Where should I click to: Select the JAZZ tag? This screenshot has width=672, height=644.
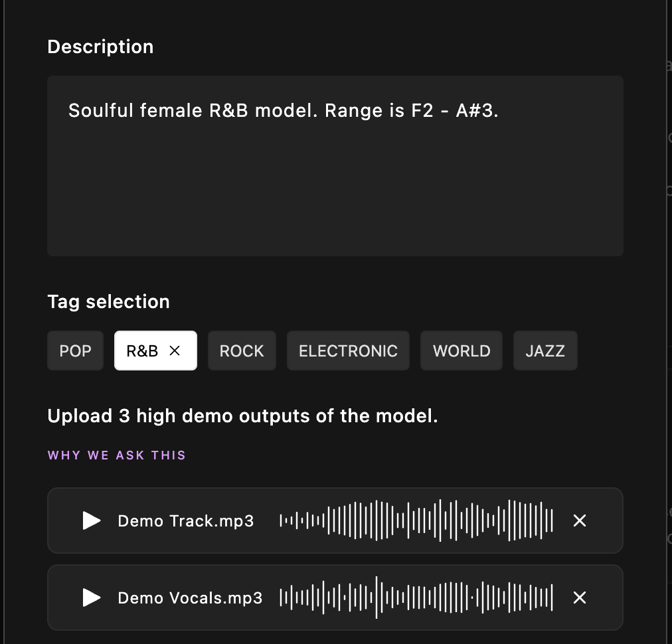(545, 351)
